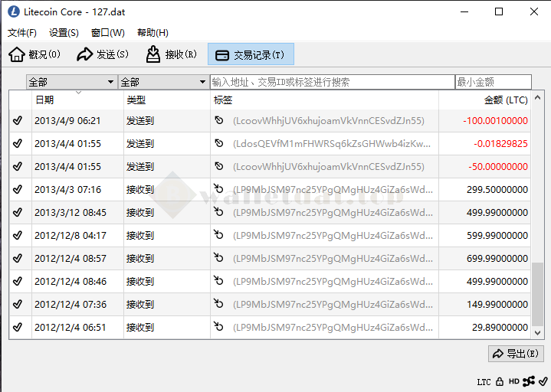
Task: Click the sent icon on the -100.00100000 row
Action: (x=219, y=121)
